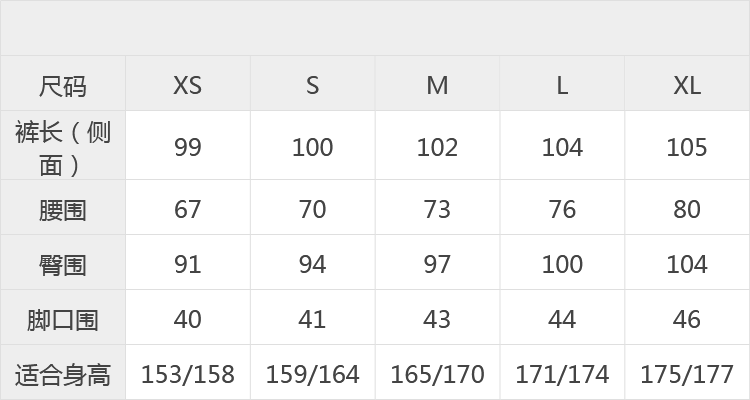Click the XS pants length value 99
This screenshot has height=400, width=750.
pos(188,145)
